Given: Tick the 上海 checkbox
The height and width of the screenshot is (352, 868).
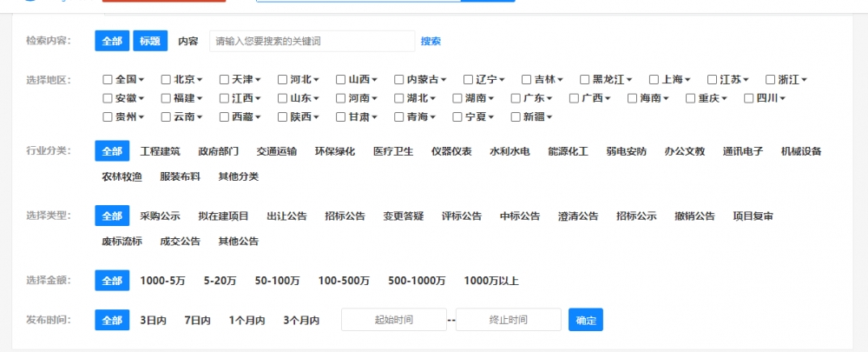Looking at the screenshot, I should pyautogui.click(x=654, y=80).
